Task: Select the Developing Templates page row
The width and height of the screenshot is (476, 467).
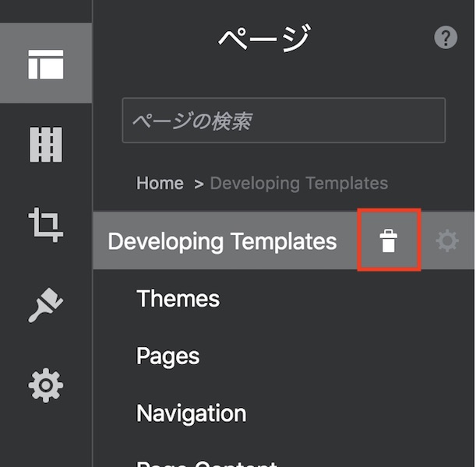Action: [222, 241]
